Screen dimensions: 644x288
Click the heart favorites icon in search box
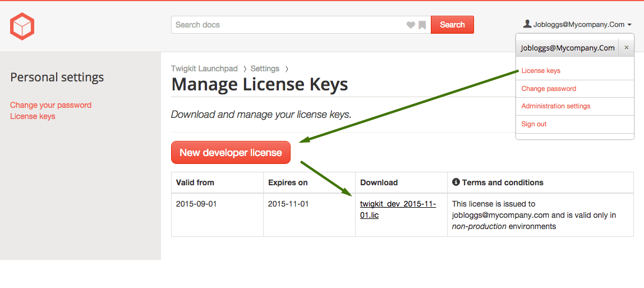point(411,25)
